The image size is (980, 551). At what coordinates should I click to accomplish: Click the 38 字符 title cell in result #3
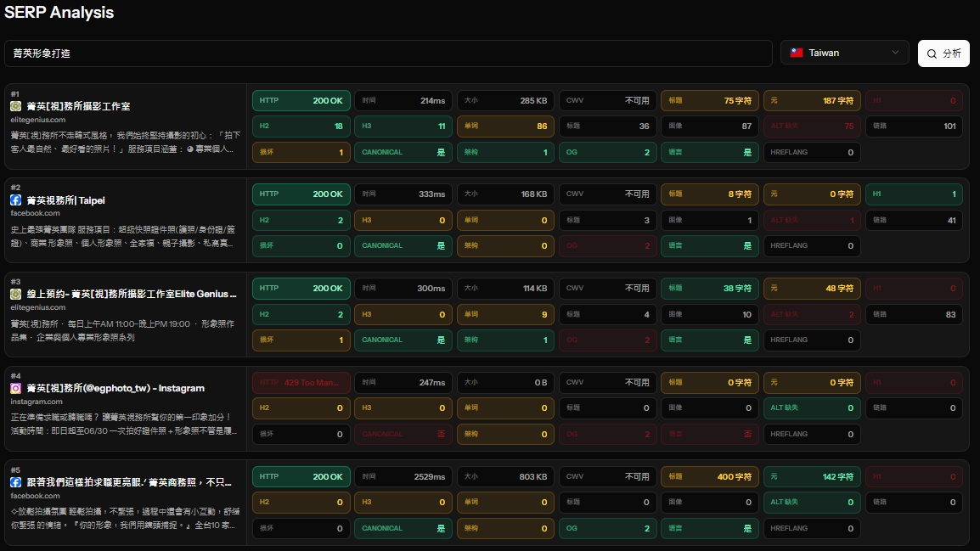[710, 289]
